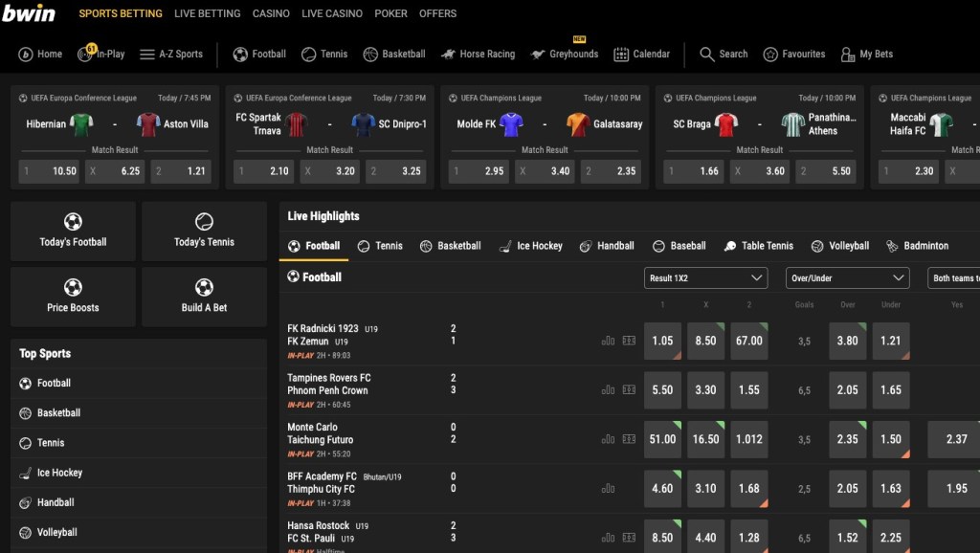Viewport: 980px width, 553px height.
Task: Pick Yes odds 2.37 for Monte Carlo match
Action: coord(954,439)
